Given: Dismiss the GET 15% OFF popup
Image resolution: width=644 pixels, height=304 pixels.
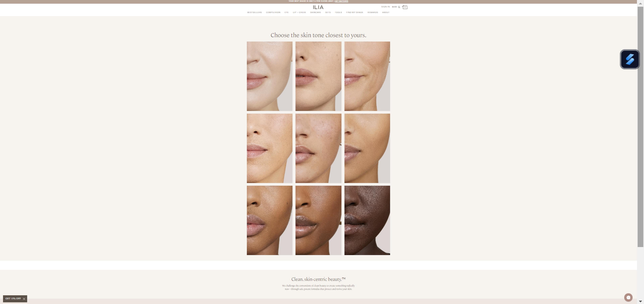Looking at the screenshot, I should pyautogui.click(x=24, y=299).
